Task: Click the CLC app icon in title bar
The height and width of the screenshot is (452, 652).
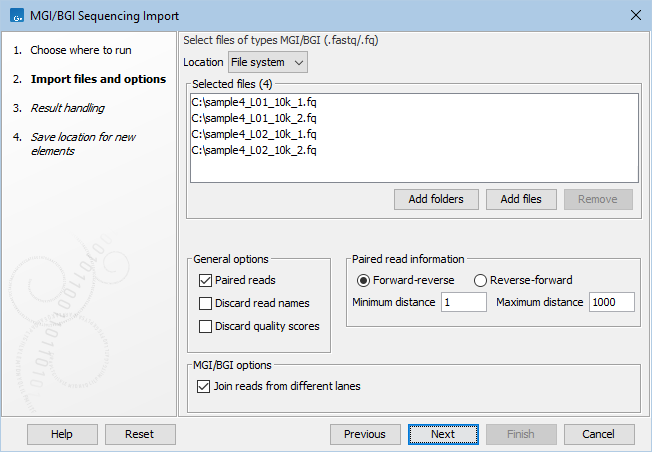Action: click(x=15, y=14)
